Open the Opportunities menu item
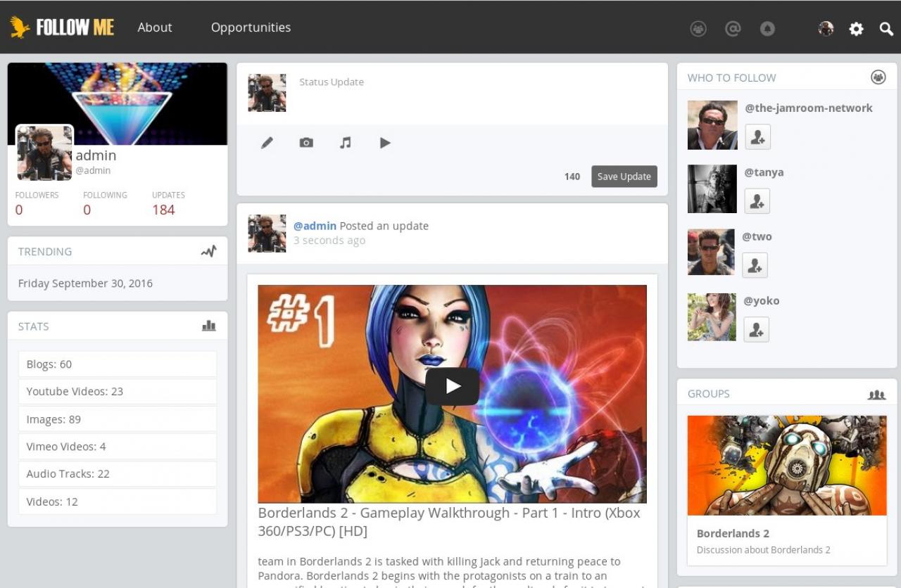The height and width of the screenshot is (588, 901). coord(251,27)
